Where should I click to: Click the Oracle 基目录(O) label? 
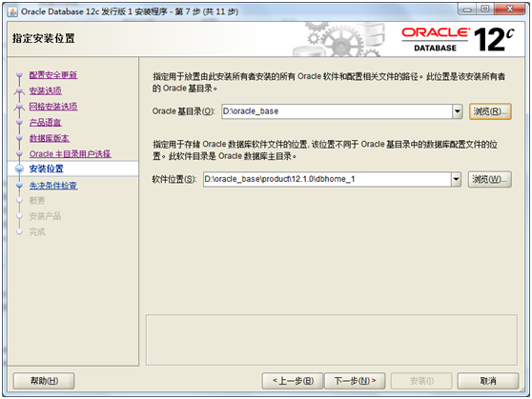click(183, 111)
